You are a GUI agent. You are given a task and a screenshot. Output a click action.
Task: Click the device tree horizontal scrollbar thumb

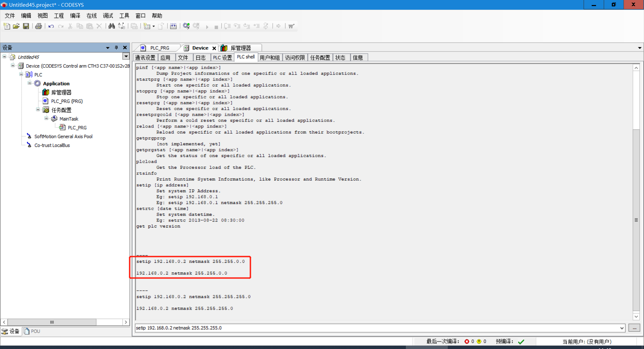[x=52, y=322]
